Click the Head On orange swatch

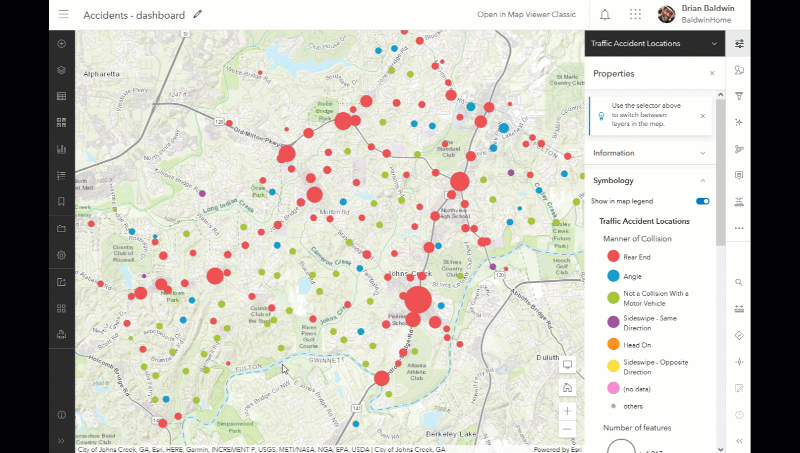point(613,344)
